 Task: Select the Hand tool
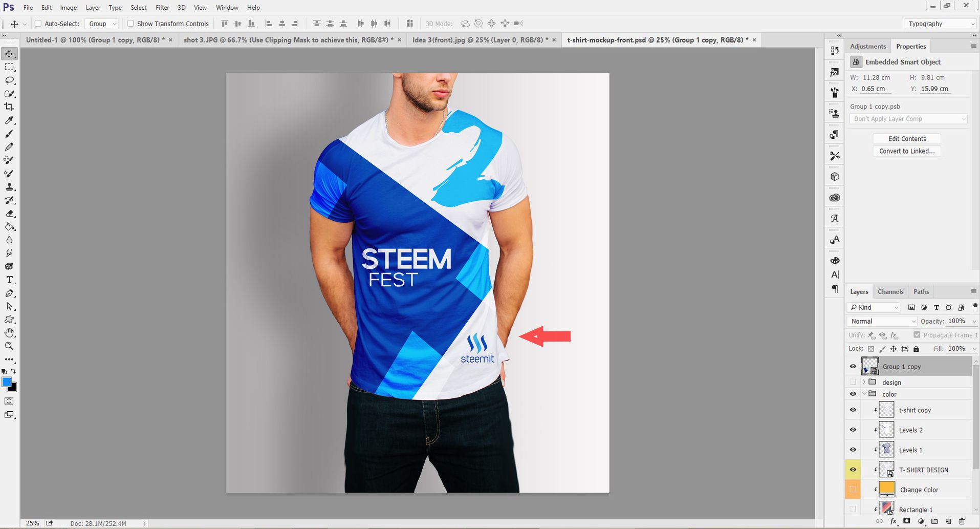coord(9,333)
